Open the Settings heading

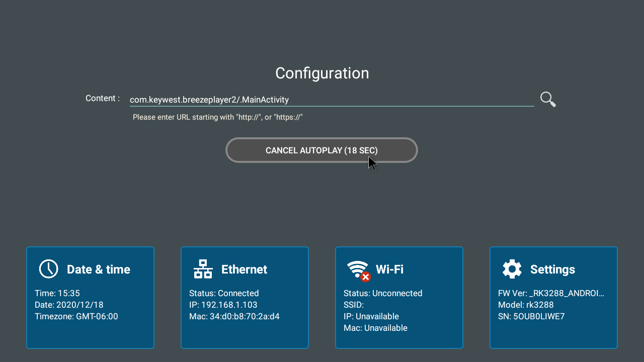click(x=552, y=269)
